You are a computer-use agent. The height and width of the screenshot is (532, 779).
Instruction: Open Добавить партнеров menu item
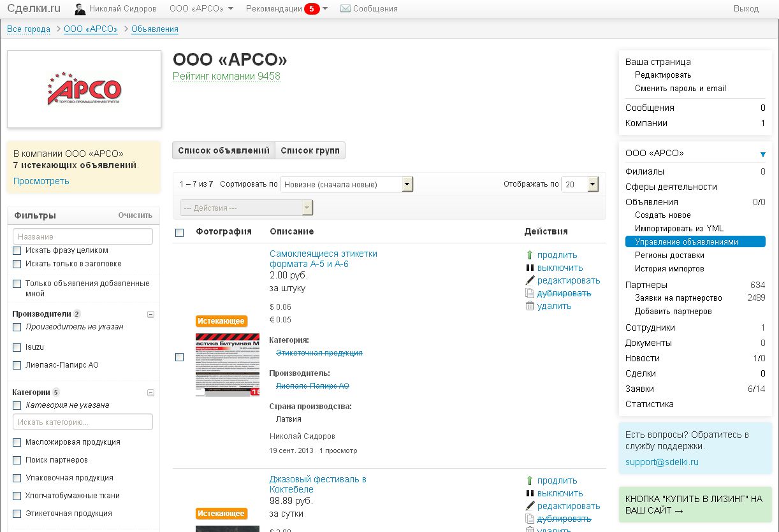673,312
